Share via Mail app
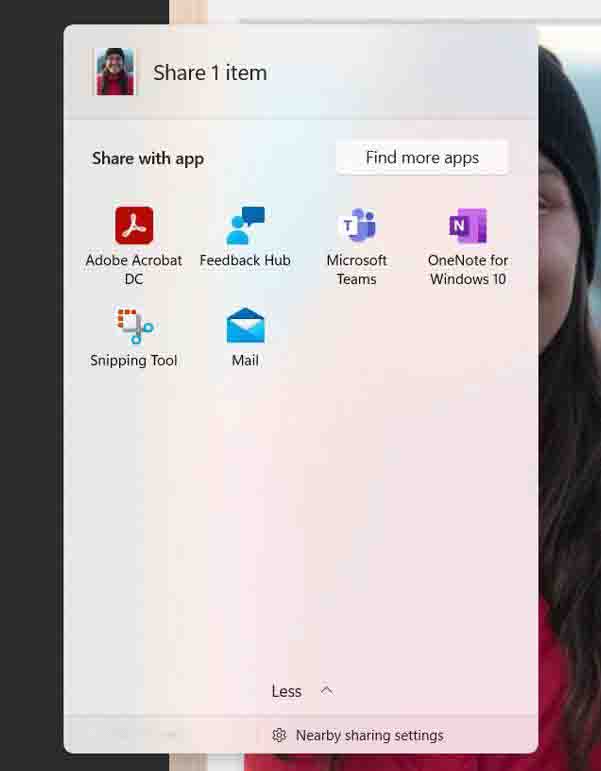This screenshot has width=601, height=771. [245, 337]
